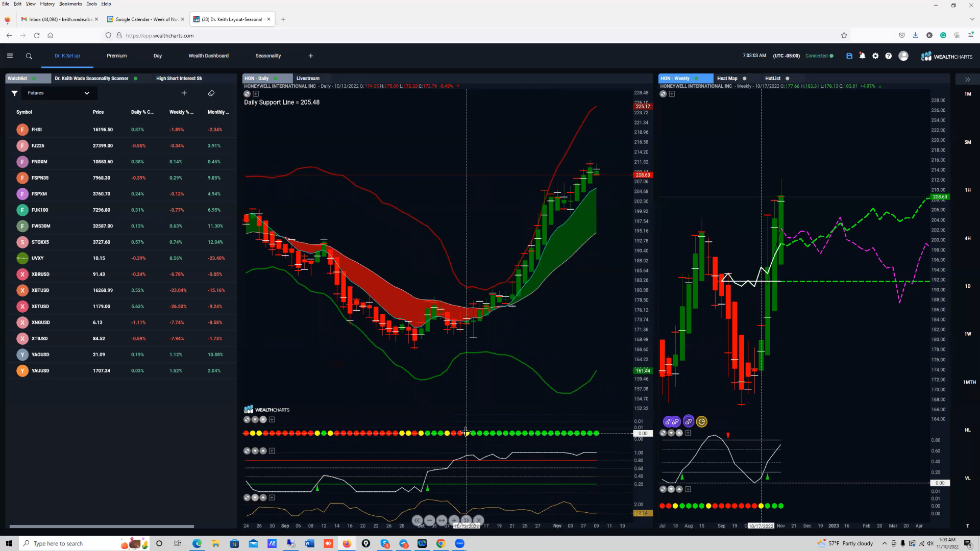
Task: Step chart back with rewind control
Action: point(418,520)
